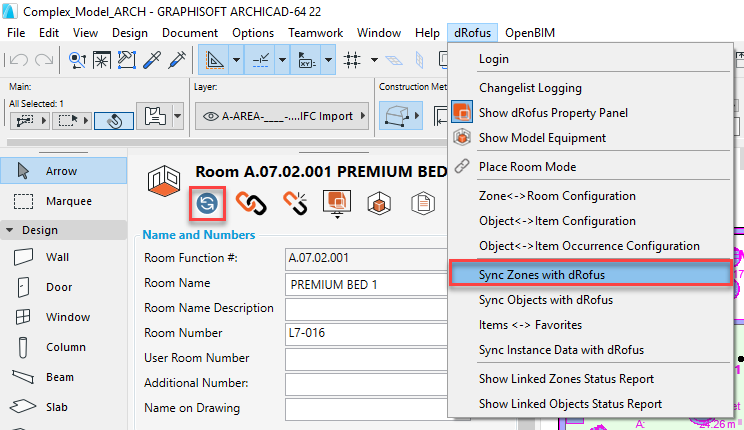Select the Slab tool

[x=57, y=407]
